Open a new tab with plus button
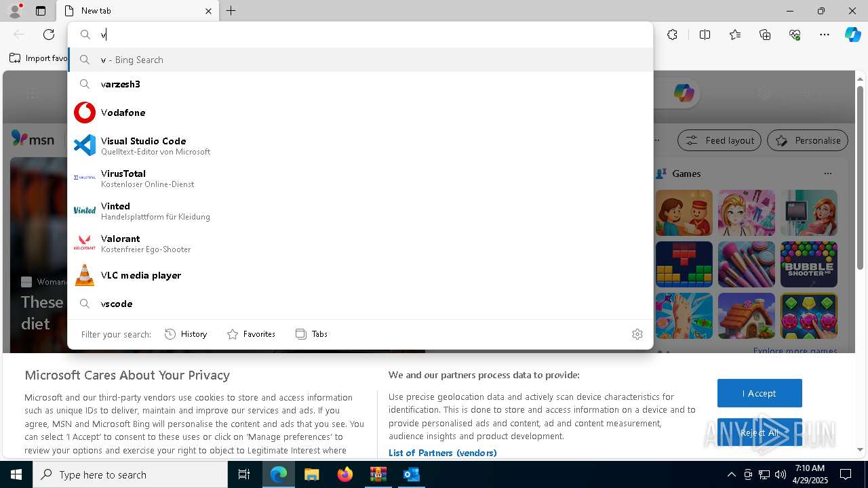Viewport: 868px width, 488px height. pos(231,11)
